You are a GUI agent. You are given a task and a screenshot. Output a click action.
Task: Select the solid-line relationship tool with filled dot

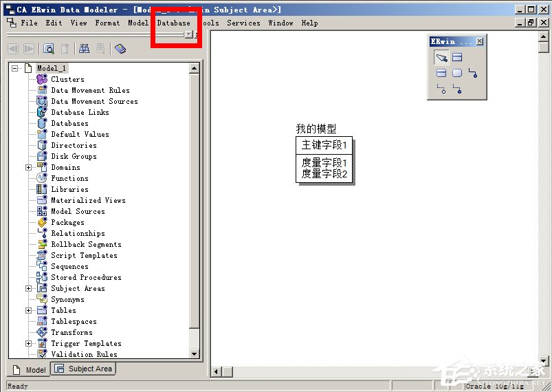[473, 73]
